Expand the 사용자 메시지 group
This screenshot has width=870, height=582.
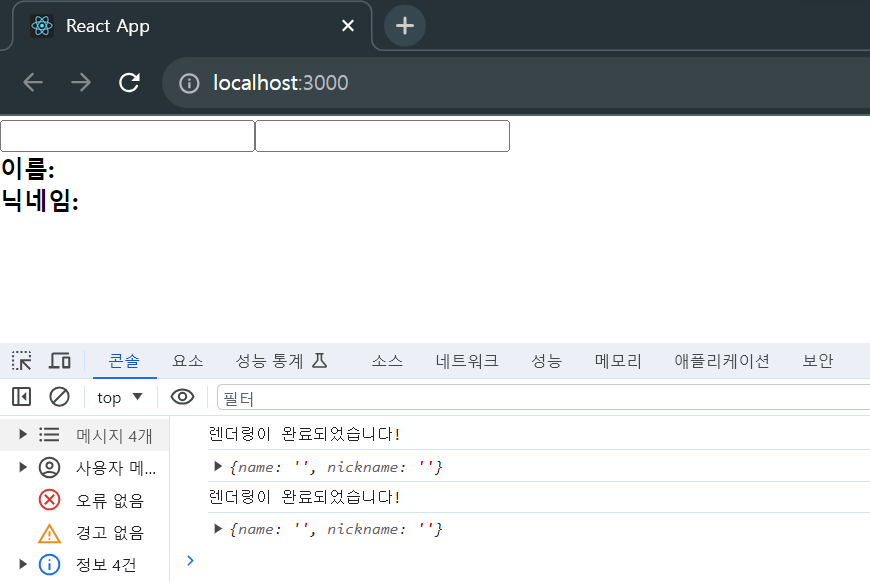23,467
